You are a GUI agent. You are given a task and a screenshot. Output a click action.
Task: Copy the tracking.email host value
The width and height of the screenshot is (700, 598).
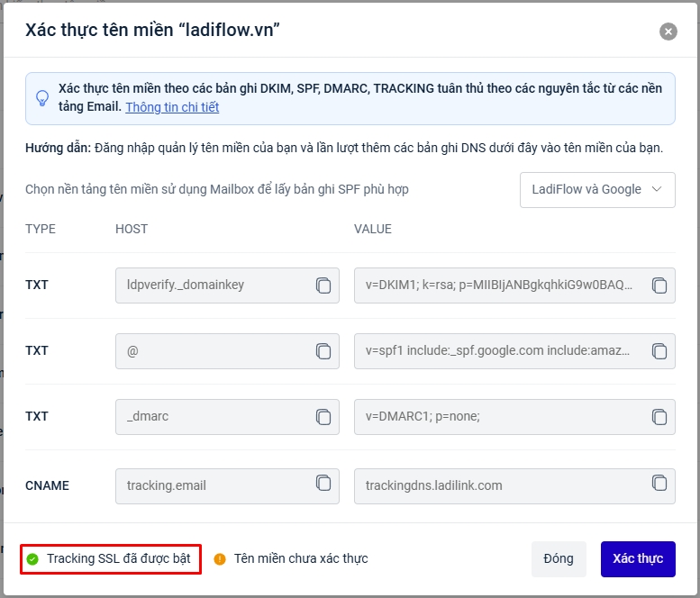click(x=323, y=483)
